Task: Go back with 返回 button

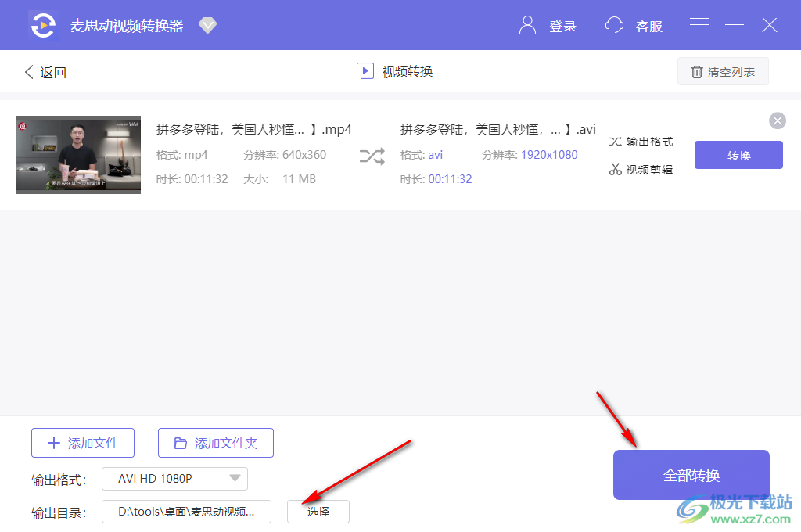Action: (45, 72)
